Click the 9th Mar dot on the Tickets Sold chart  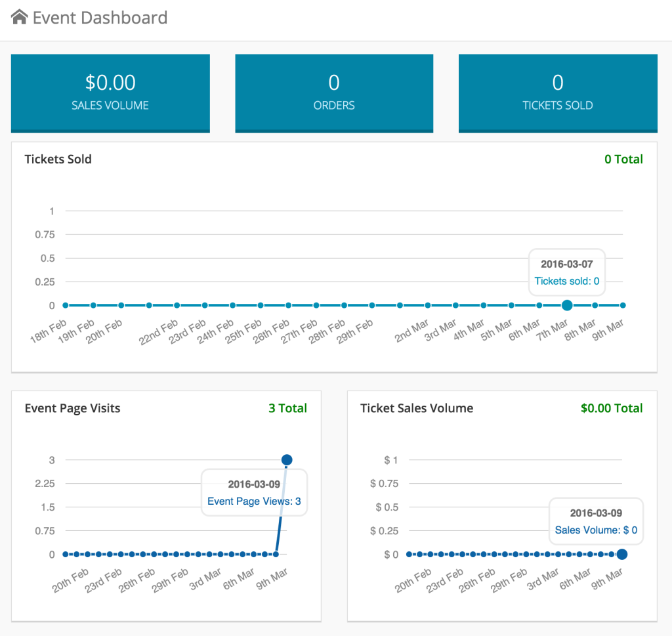pyautogui.click(x=622, y=305)
